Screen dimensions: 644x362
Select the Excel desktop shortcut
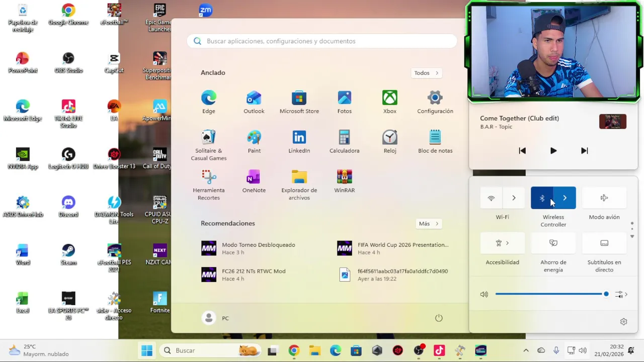pos(23,303)
